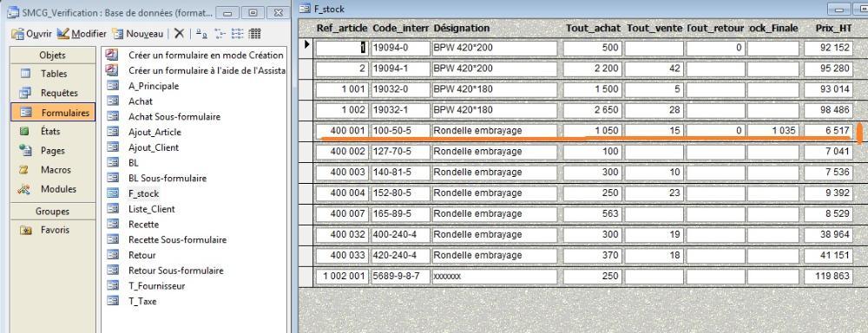Screen dimensions: 868x333
Task: Click Code_interr field 400-240-4
Action: (x=400, y=234)
